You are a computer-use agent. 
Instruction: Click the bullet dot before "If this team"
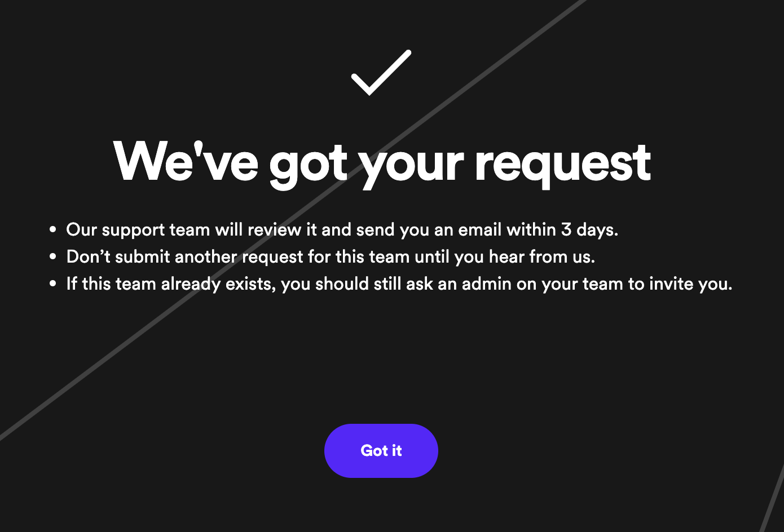(53, 284)
